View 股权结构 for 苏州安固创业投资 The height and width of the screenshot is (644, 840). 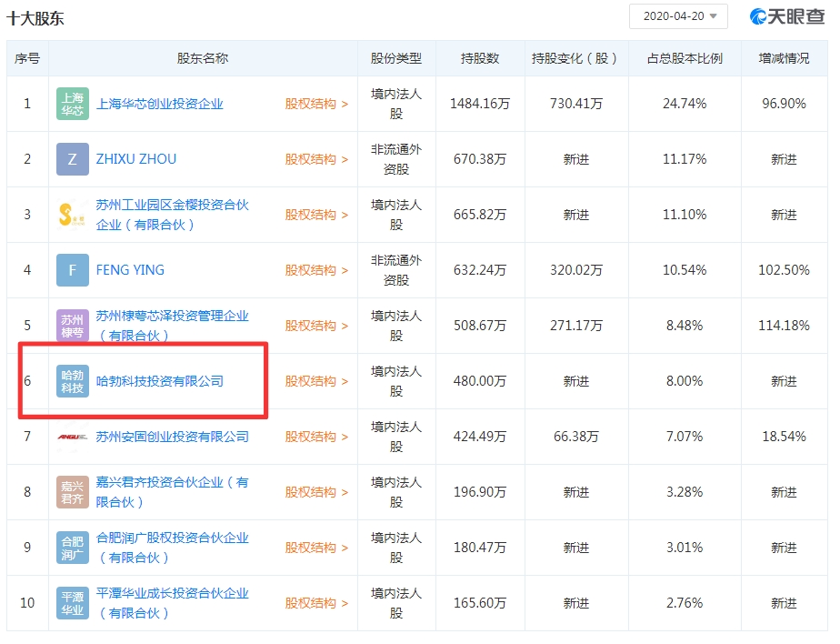pyautogui.click(x=316, y=437)
